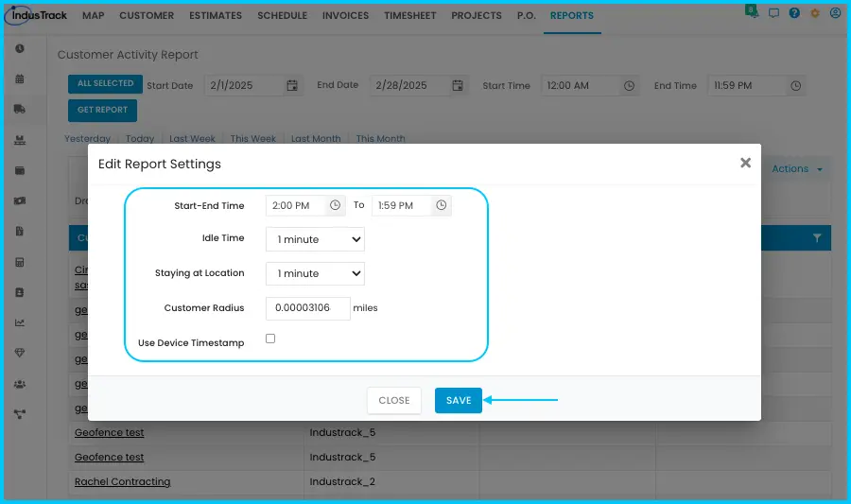The width and height of the screenshot is (851, 504).
Task: Open the user profile icon
Action: 835,12
